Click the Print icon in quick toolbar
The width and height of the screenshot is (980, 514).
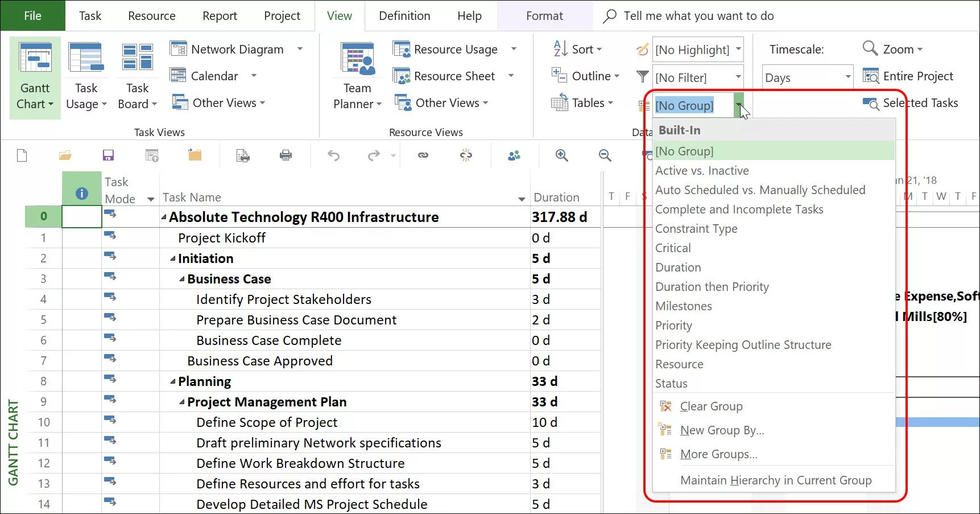286,155
